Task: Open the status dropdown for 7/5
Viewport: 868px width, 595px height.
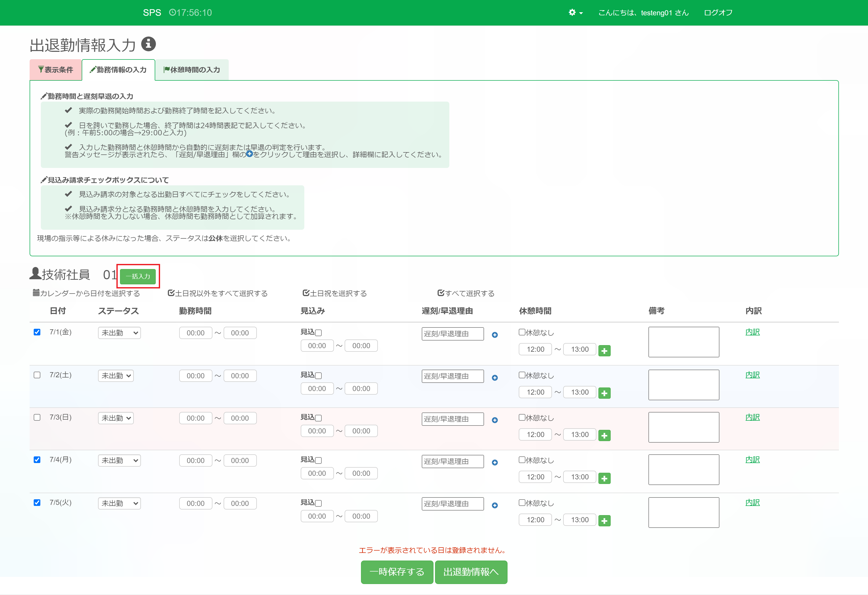Action: 119,503
